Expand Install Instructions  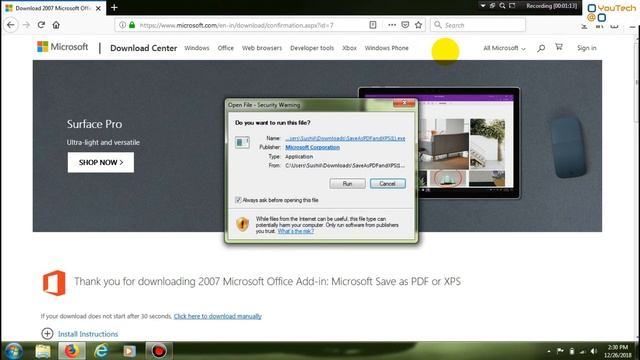(80, 334)
